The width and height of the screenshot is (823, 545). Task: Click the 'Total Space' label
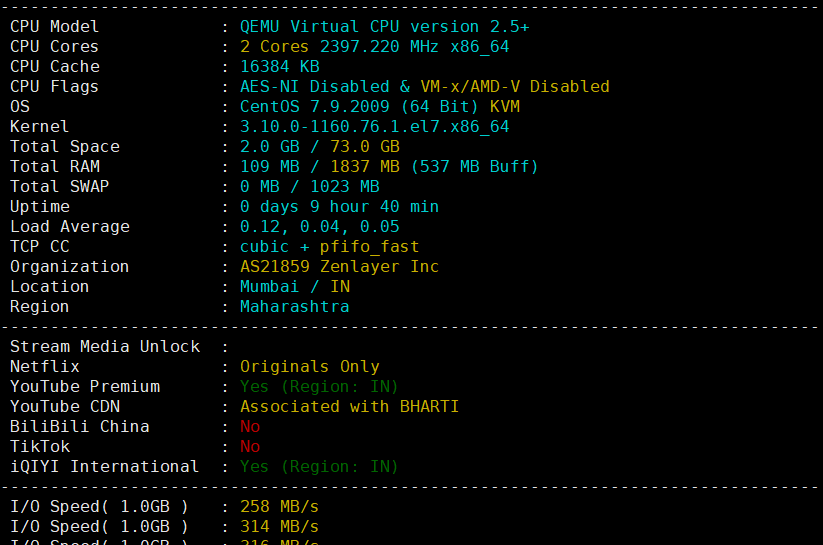[65, 146]
